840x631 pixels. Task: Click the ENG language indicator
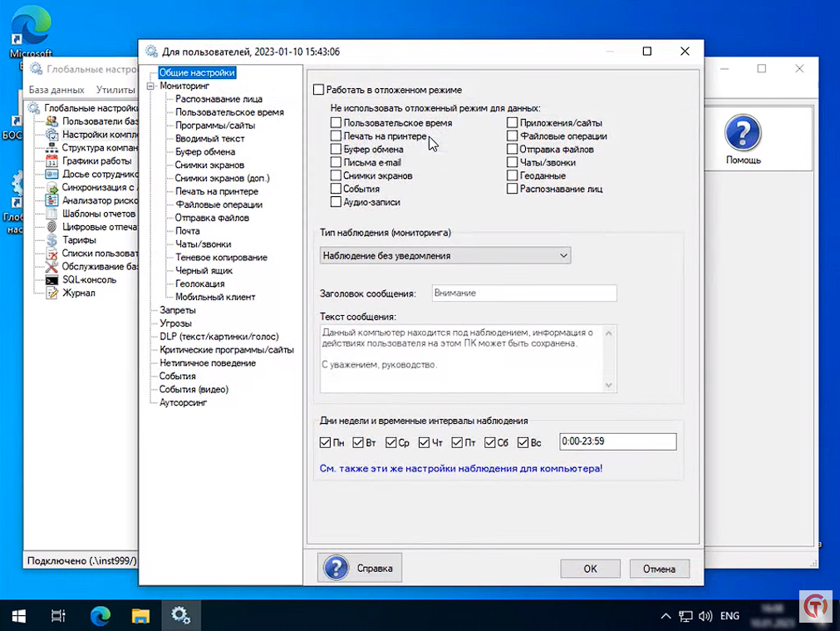(x=729, y=616)
